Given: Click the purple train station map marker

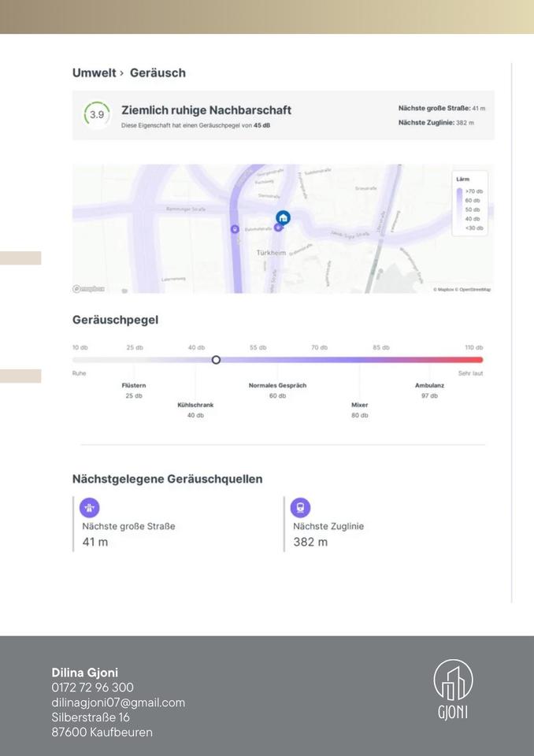Looking at the screenshot, I should pyautogui.click(x=234, y=228).
